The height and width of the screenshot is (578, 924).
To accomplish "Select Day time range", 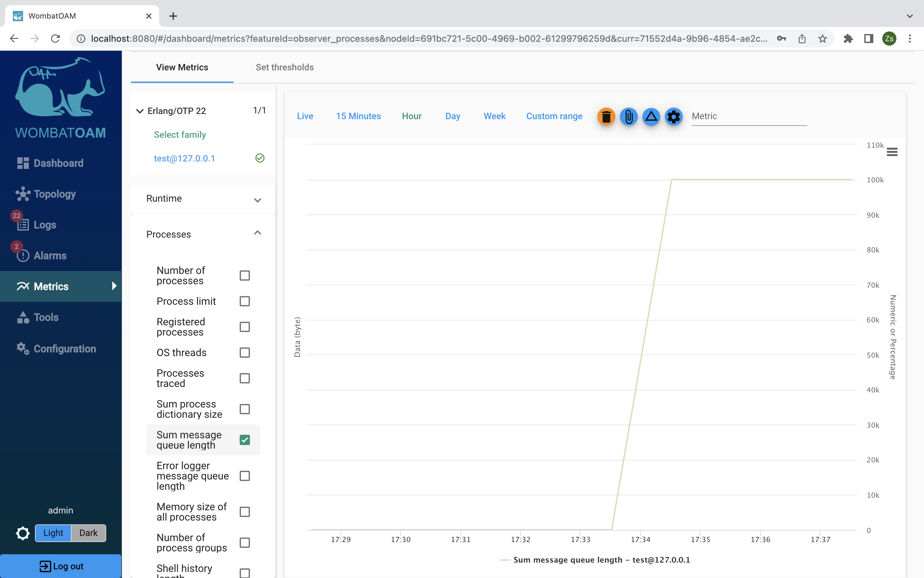I will pos(453,116).
